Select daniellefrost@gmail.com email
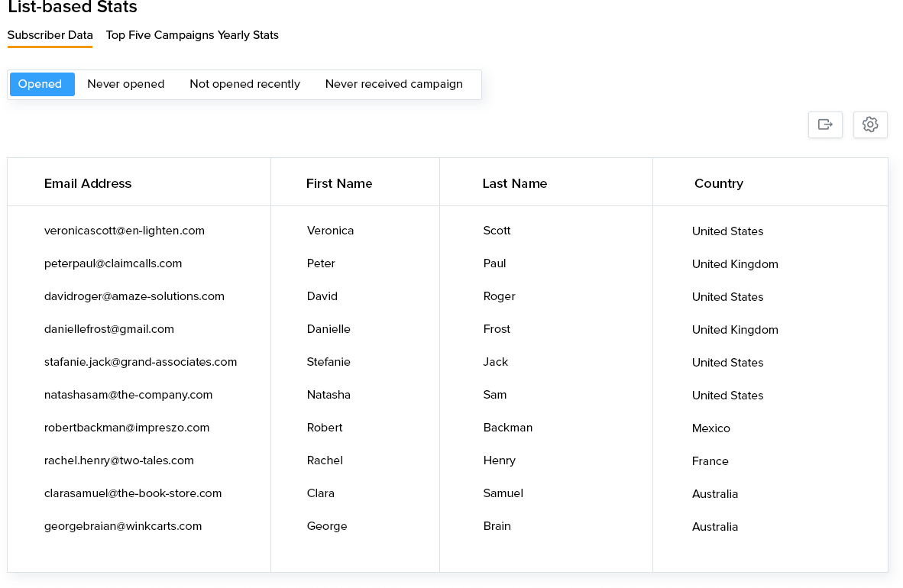The width and height of the screenshot is (903, 588). (x=108, y=329)
